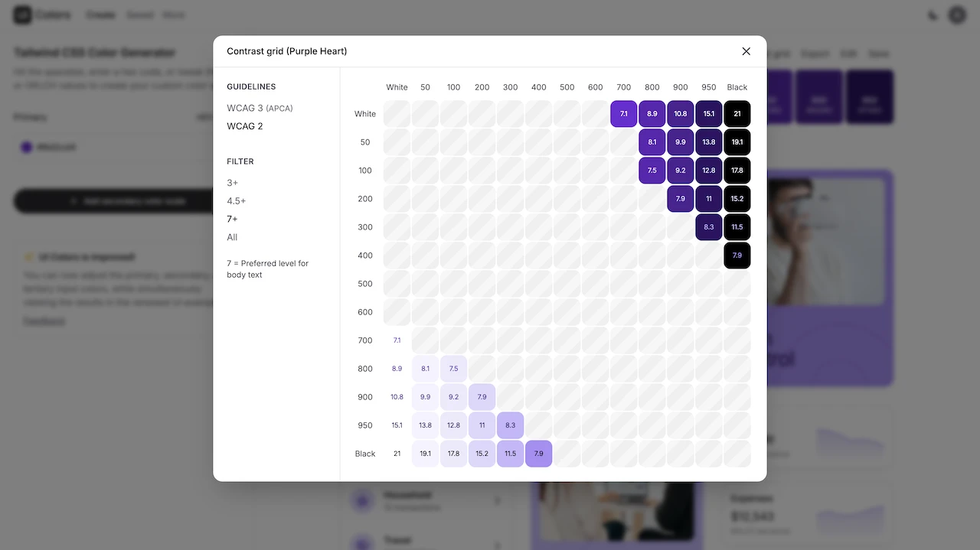
Task: Click the 12.8 swatch in row 100
Action: tap(709, 171)
